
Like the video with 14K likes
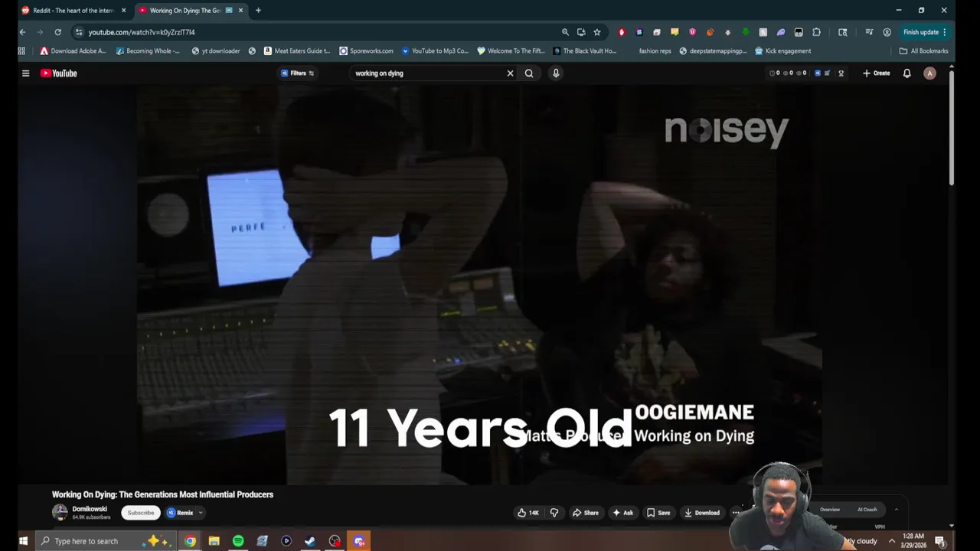528,513
